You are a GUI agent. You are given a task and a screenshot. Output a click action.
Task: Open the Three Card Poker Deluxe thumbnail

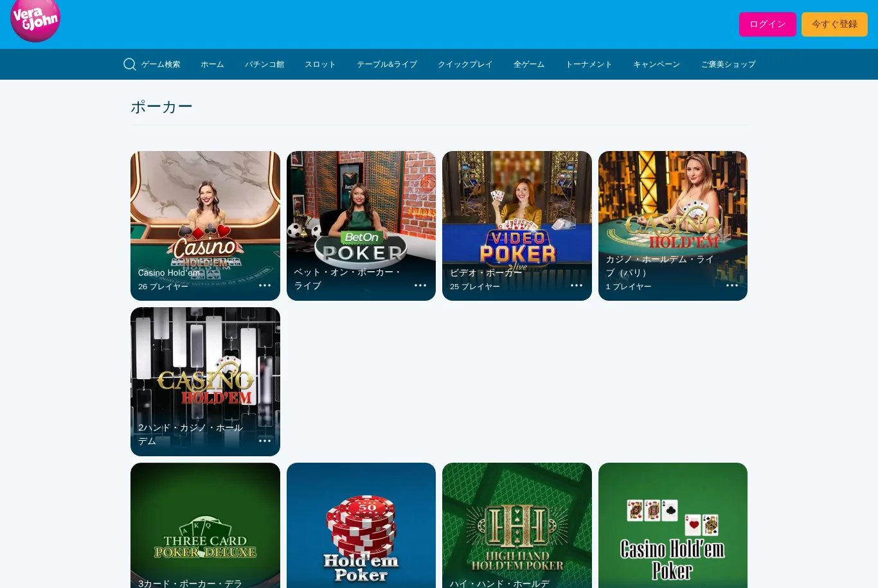tap(205, 526)
